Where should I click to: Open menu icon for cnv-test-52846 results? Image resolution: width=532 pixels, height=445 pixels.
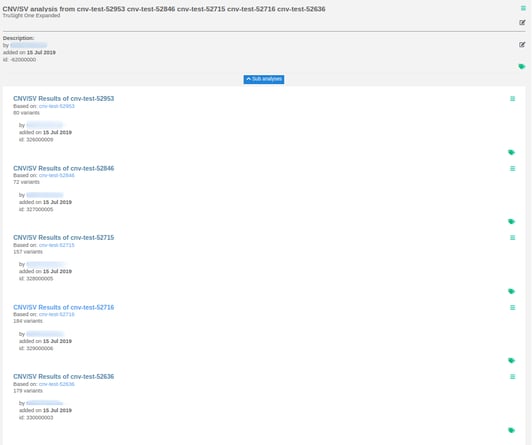[x=512, y=169]
